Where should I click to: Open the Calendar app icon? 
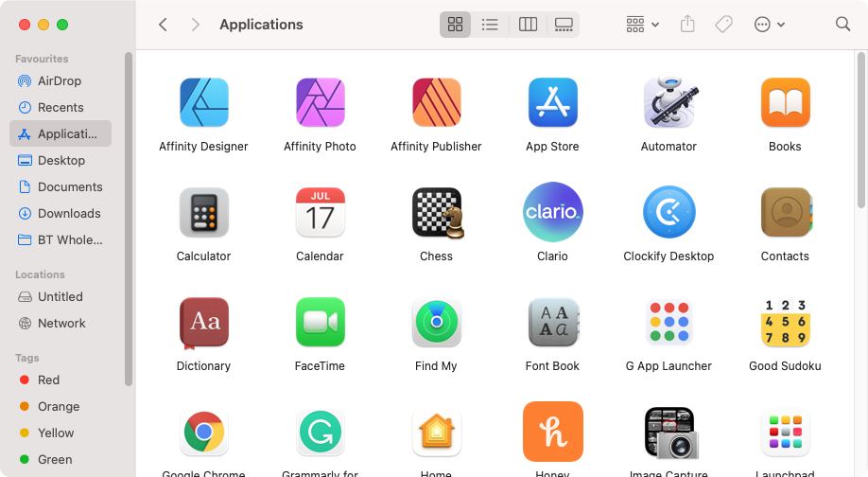click(320, 212)
